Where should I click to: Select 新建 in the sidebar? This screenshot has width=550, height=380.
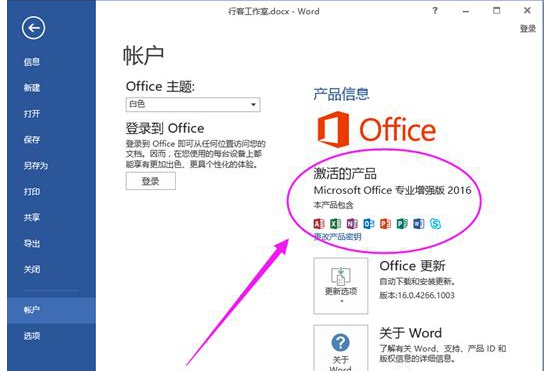[32, 88]
